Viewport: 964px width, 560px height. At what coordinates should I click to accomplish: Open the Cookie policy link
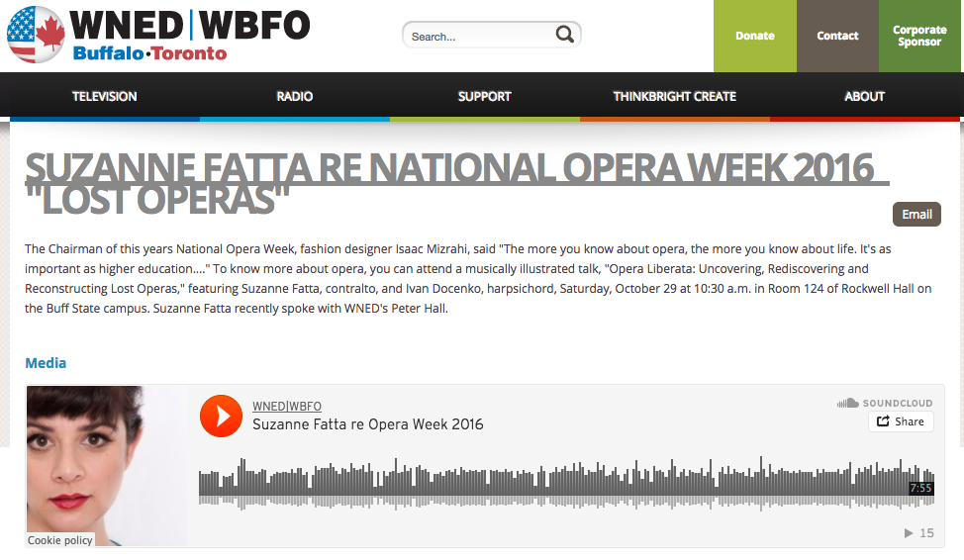tap(60, 539)
